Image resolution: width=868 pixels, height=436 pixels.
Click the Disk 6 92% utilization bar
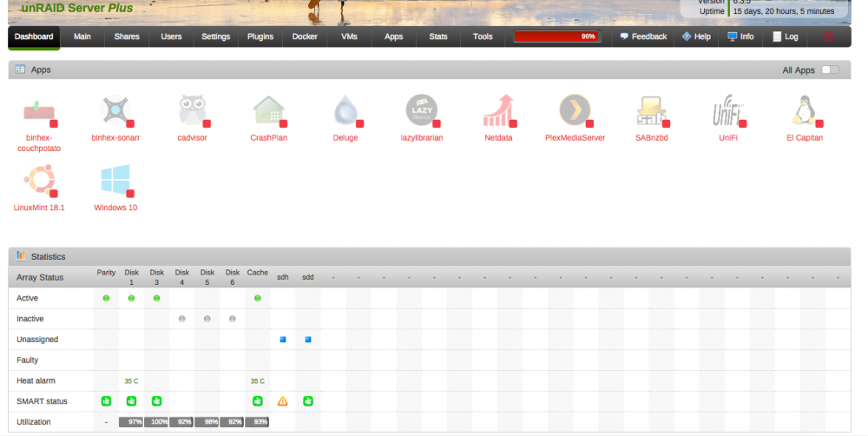[232, 422]
